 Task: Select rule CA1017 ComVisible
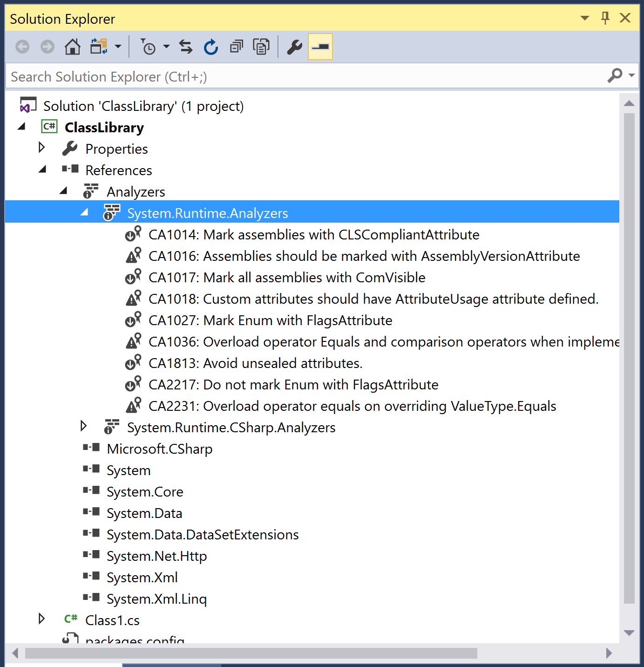coord(287,278)
